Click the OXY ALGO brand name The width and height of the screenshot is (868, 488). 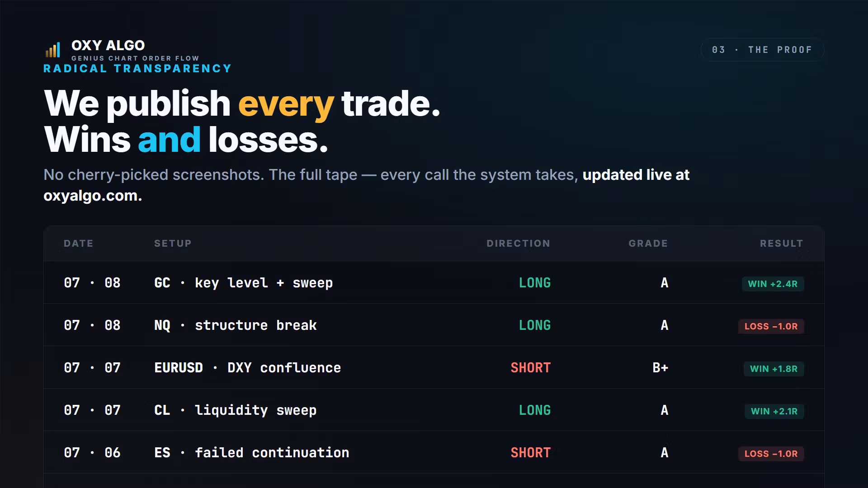108,45
